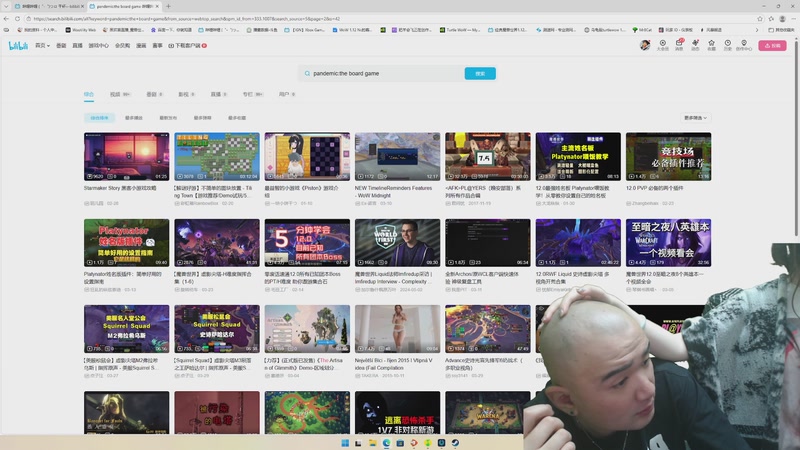Open File Explorer from the taskbar

coord(372,443)
